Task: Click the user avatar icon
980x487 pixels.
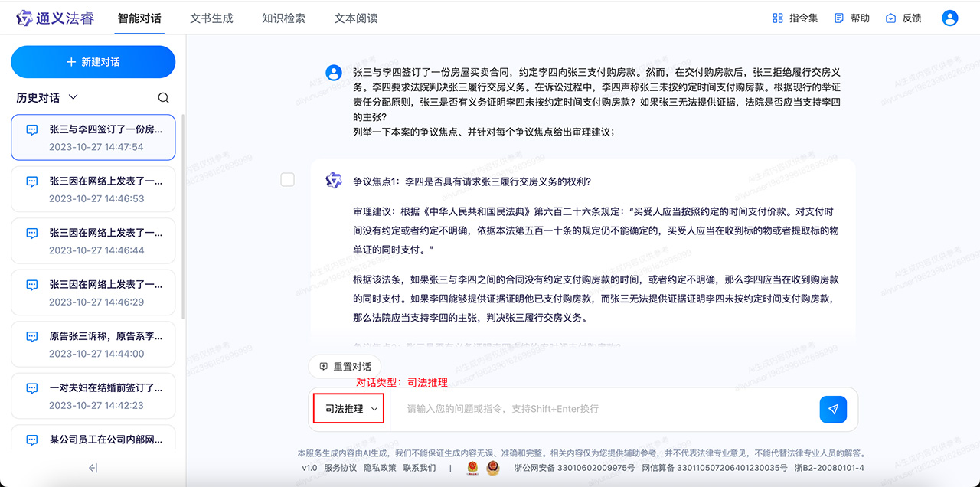Action: 949,18
